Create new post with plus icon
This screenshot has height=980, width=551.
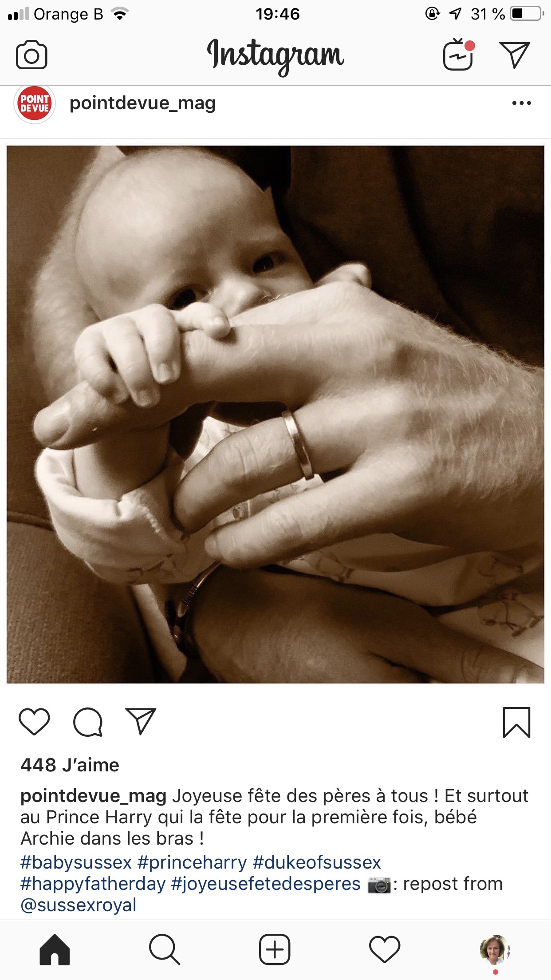[x=275, y=950]
